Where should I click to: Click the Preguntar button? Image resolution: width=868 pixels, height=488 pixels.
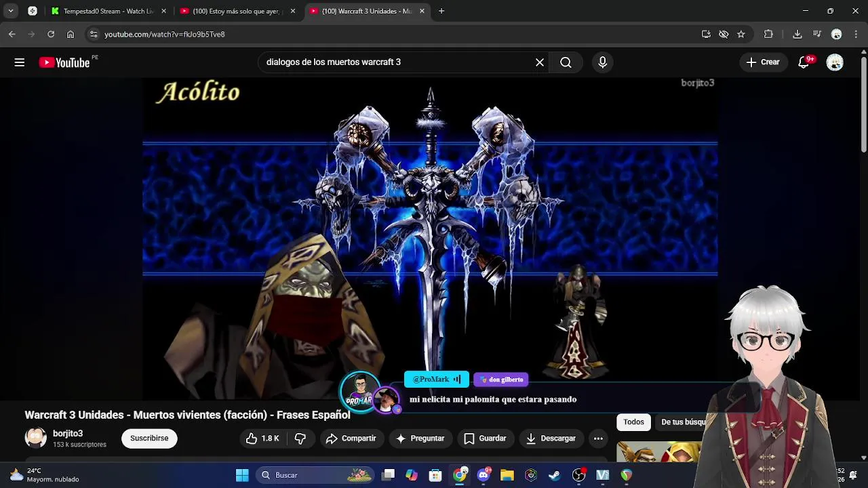pos(420,439)
